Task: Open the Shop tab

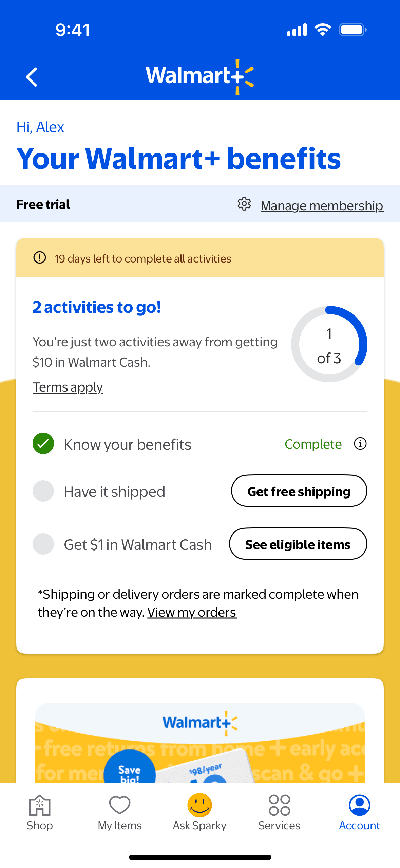Action: tap(40, 812)
